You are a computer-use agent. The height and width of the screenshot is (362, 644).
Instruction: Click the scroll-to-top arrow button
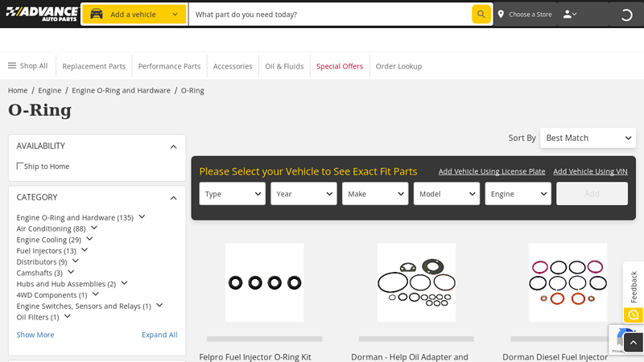click(633, 343)
